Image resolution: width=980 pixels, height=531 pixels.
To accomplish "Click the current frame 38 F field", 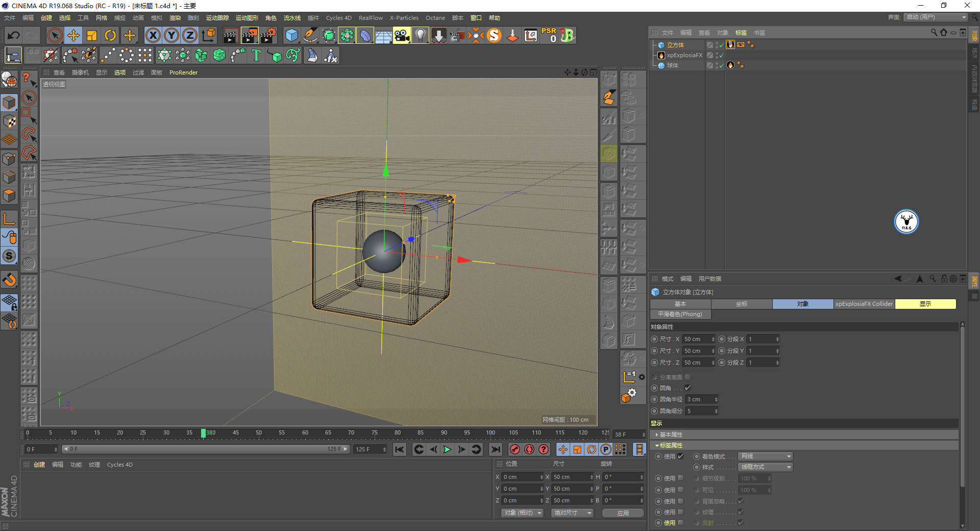I will click(629, 435).
